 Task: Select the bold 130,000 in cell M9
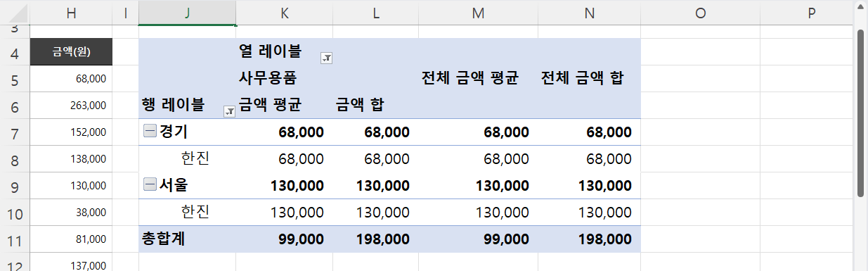pos(478,185)
